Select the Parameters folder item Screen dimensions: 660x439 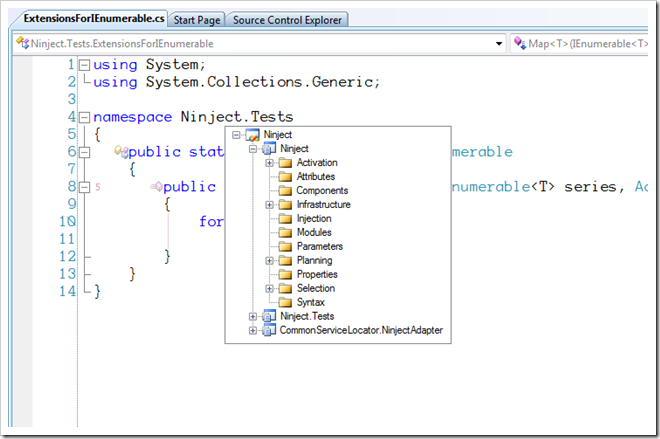(319, 246)
